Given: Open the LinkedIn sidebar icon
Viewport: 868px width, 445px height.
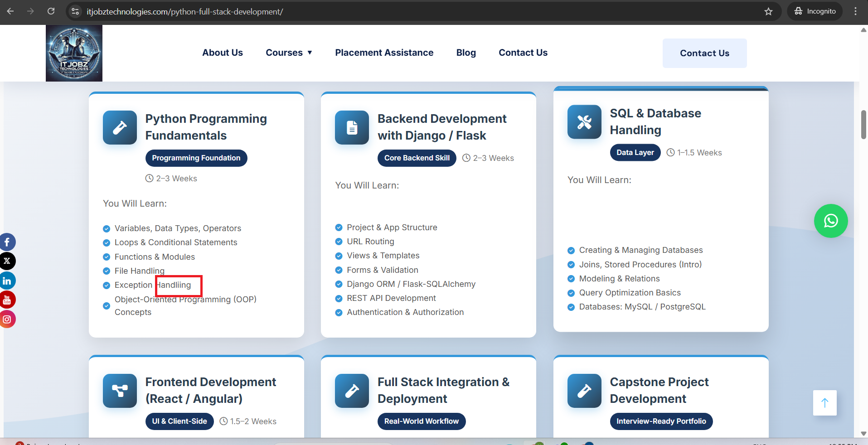Looking at the screenshot, I should coord(7,281).
